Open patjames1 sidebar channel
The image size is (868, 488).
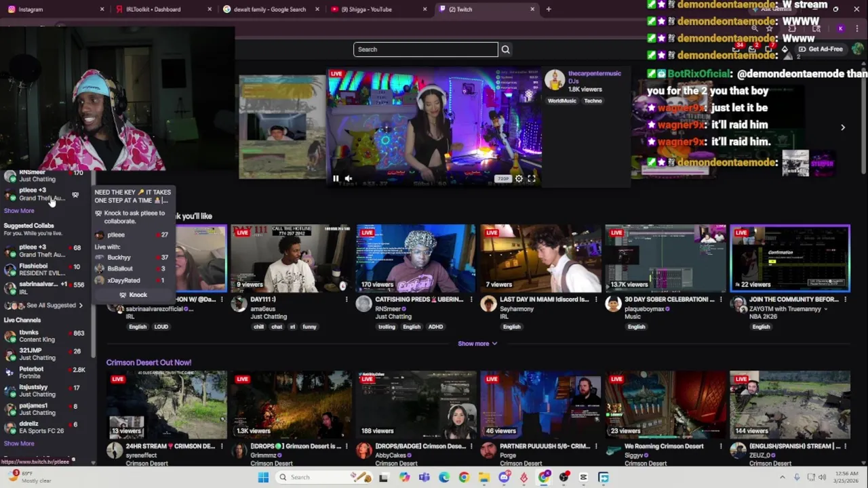(44, 409)
